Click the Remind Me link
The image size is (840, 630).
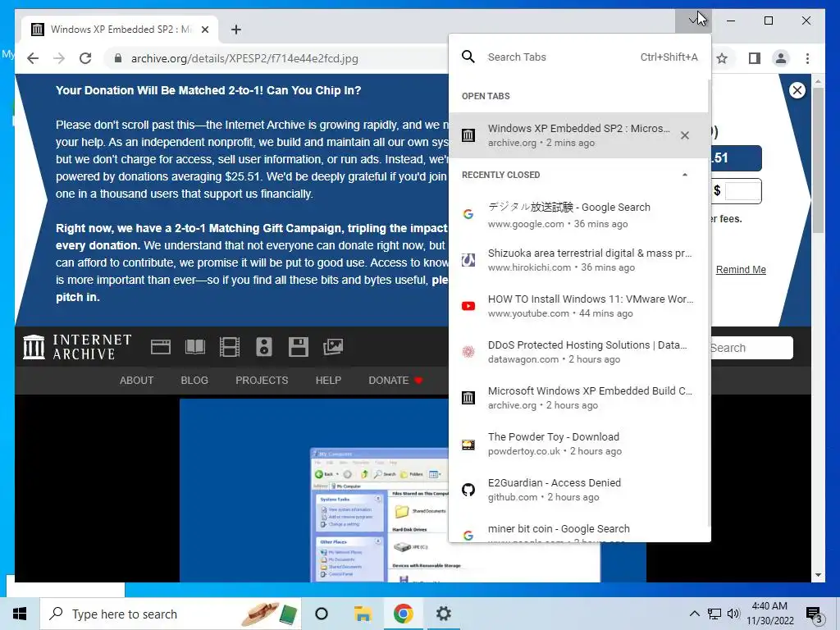(x=741, y=269)
